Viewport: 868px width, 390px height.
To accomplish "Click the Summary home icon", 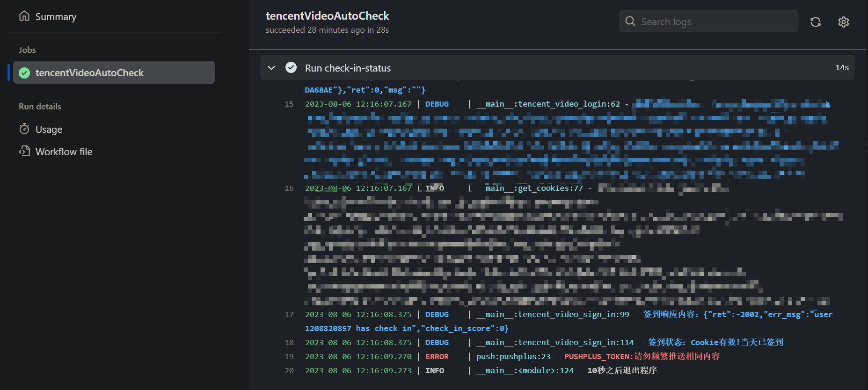I will click(24, 16).
